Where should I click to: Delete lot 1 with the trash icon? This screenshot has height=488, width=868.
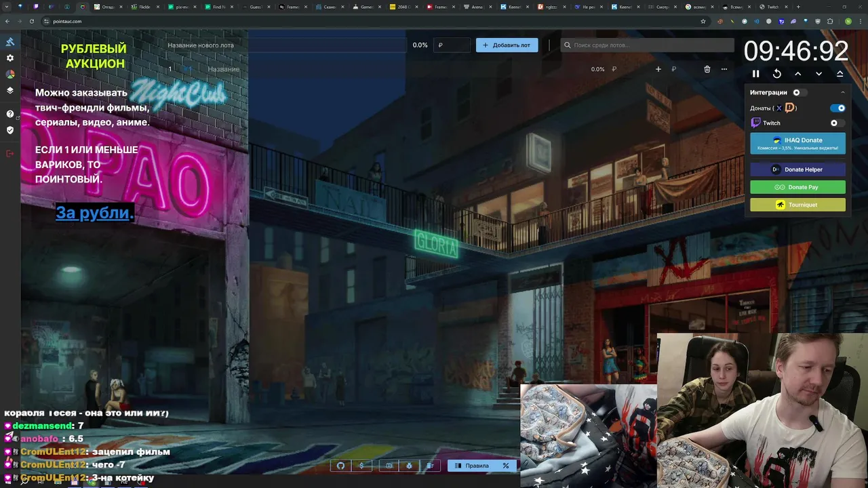click(707, 69)
